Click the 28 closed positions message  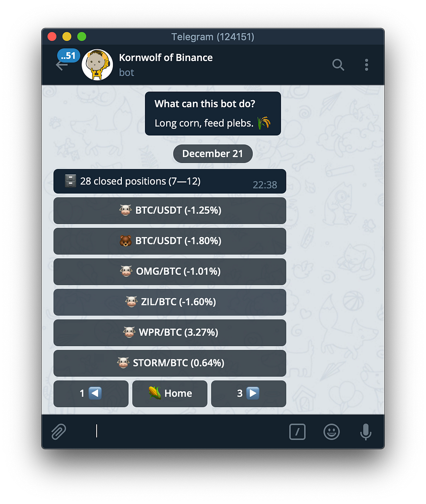point(170,181)
